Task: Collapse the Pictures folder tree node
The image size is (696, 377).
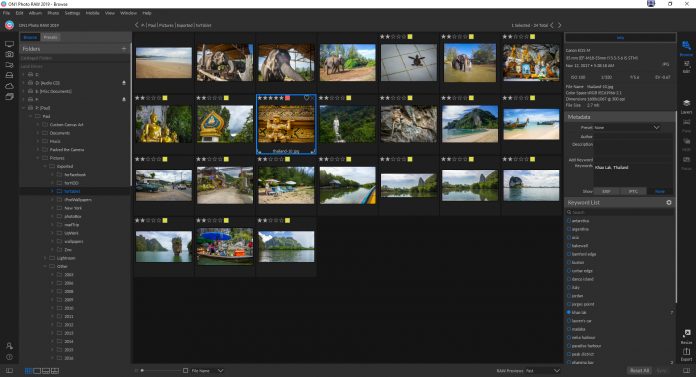Action: click(x=38, y=158)
